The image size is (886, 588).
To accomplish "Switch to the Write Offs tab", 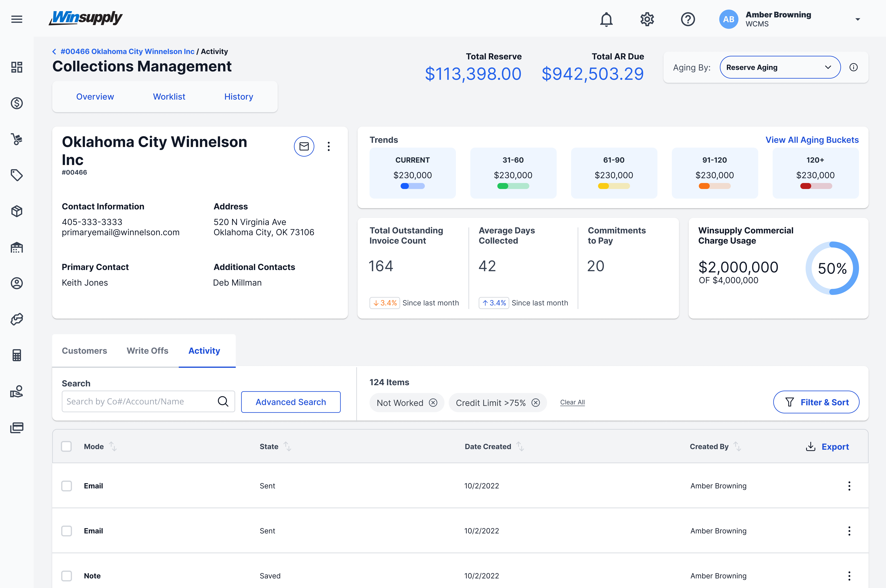I will pyautogui.click(x=147, y=351).
